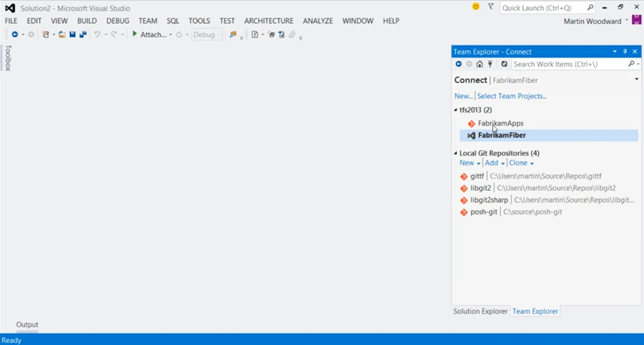644x345 pixels.
Task: Switch to the Solution Explorer tab
Action: [480, 311]
